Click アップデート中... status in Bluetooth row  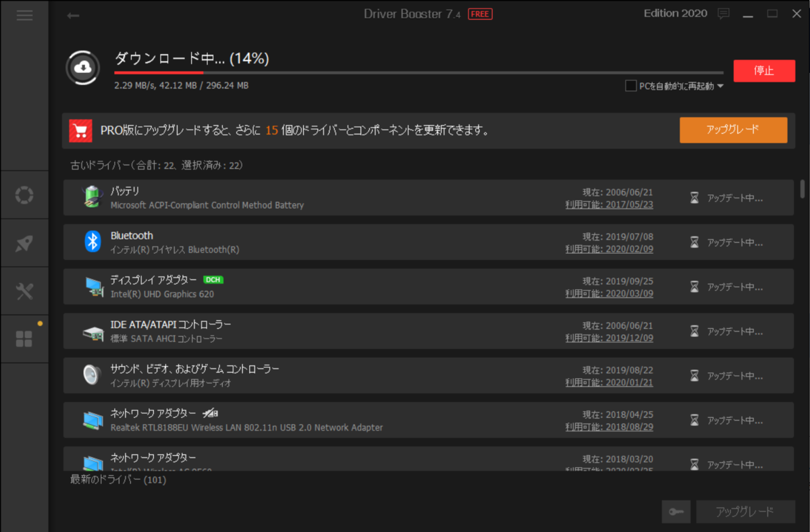pos(735,243)
